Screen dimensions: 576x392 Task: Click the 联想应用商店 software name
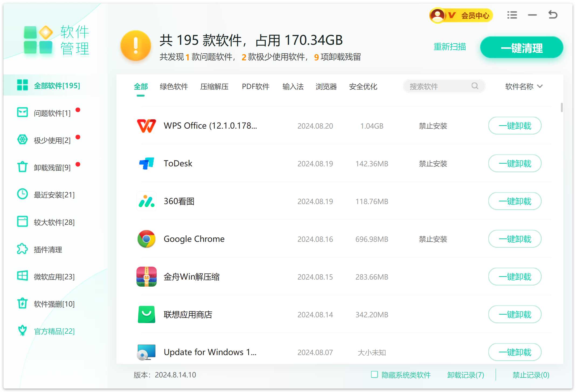pyautogui.click(x=188, y=314)
